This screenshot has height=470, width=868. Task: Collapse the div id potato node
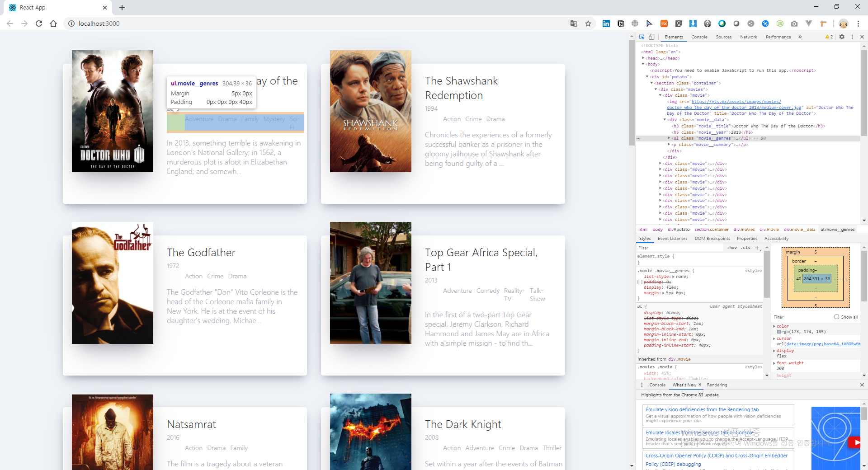pos(647,77)
